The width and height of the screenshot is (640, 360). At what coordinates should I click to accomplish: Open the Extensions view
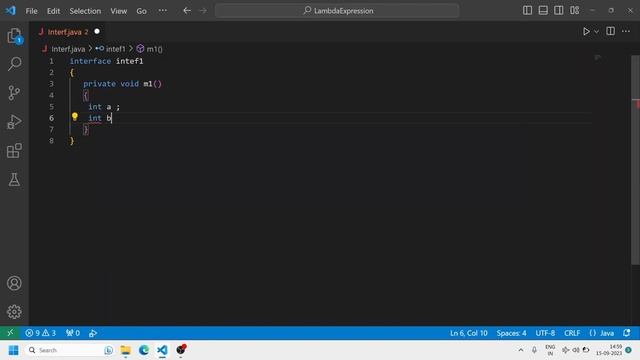(x=14, y=151)
